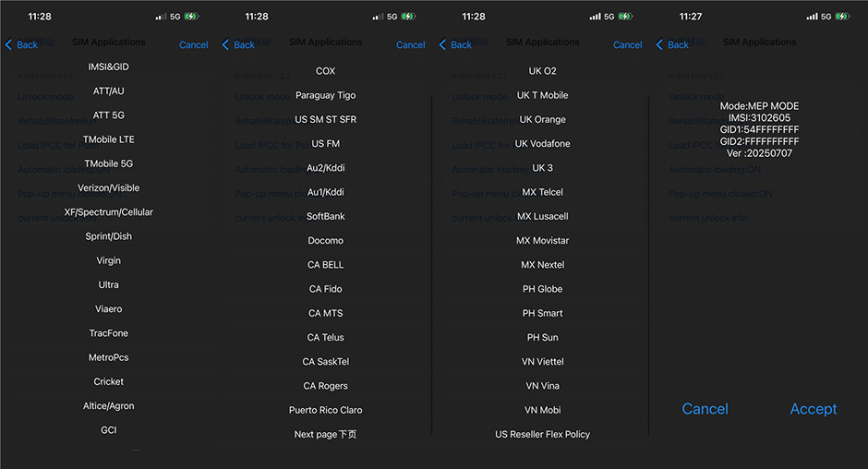Pick TMobile LTE from list
Image resolution: width=868 pixels, height=469 pixels.
(x=109, y=139)
